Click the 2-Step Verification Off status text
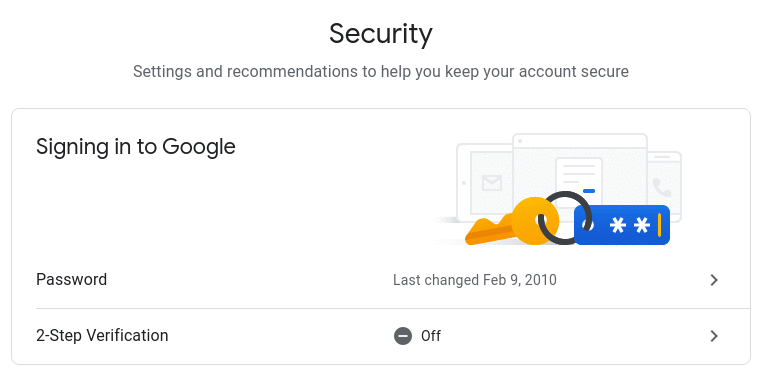 tap(431, 336)
